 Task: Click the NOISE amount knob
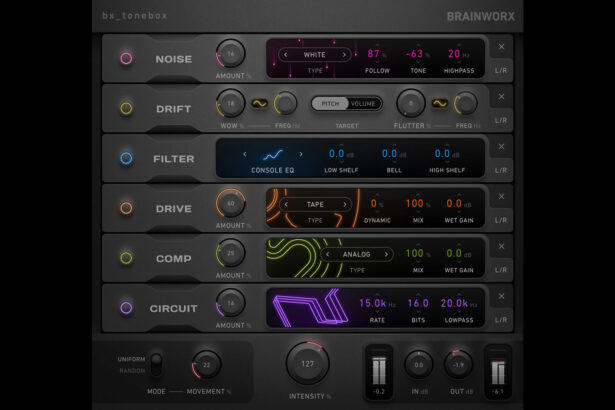pos(231,53)
